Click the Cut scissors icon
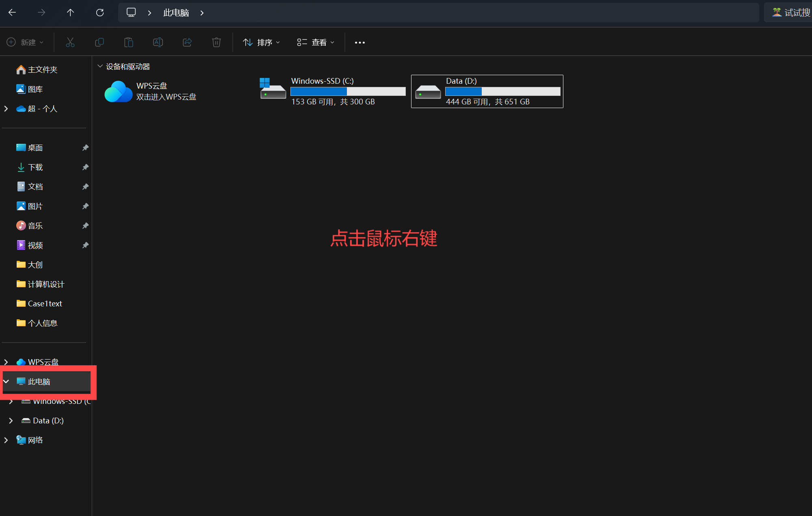Viewport: 812px width, 516px height. [x=70, y=42]
